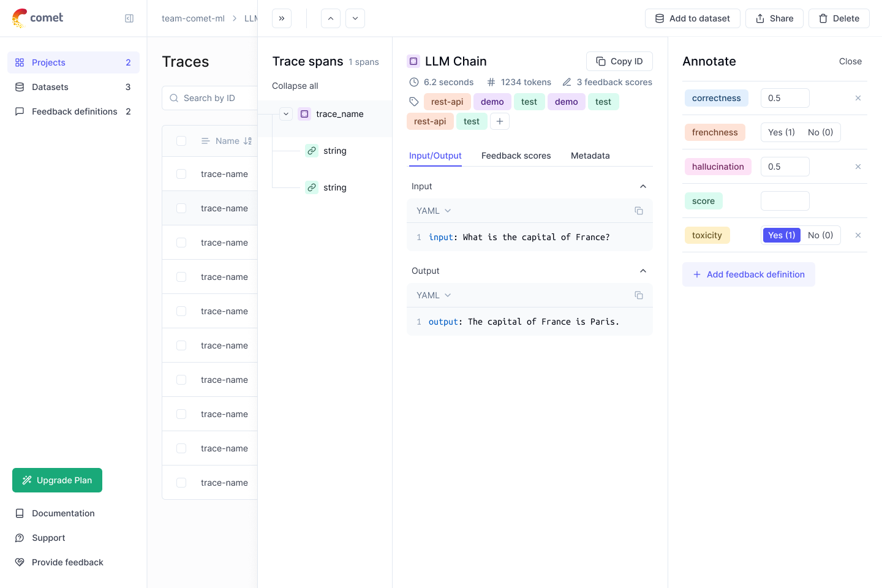This screenshot has width=882, height=588.
Task: Open the Metadata tab
Action: click(x=590, y=156)
